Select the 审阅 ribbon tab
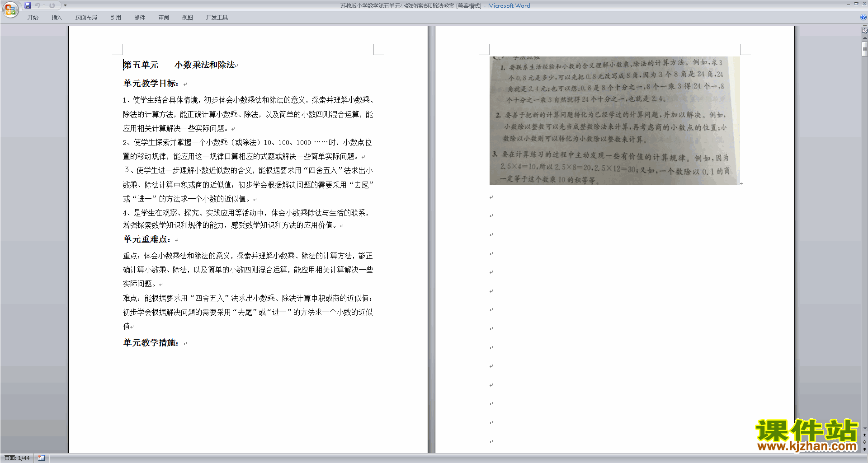This screenshot has height=463, width=868. [164, 18]
